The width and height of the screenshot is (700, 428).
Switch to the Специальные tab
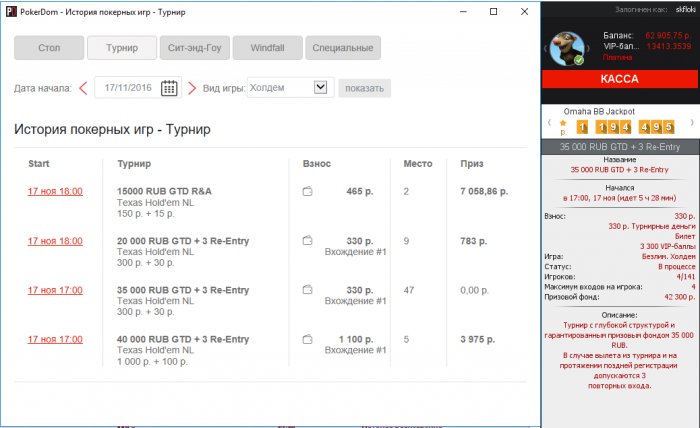click(x=342, y=48)
